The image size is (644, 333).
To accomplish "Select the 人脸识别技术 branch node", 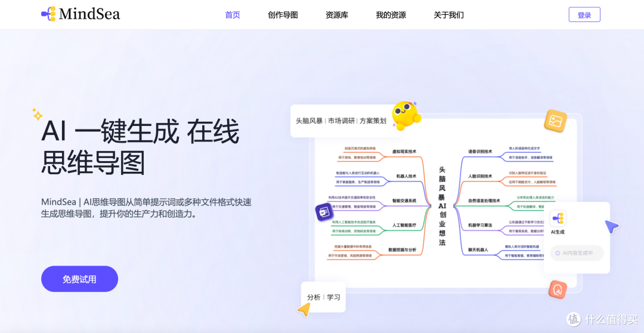I will (480, 177).
